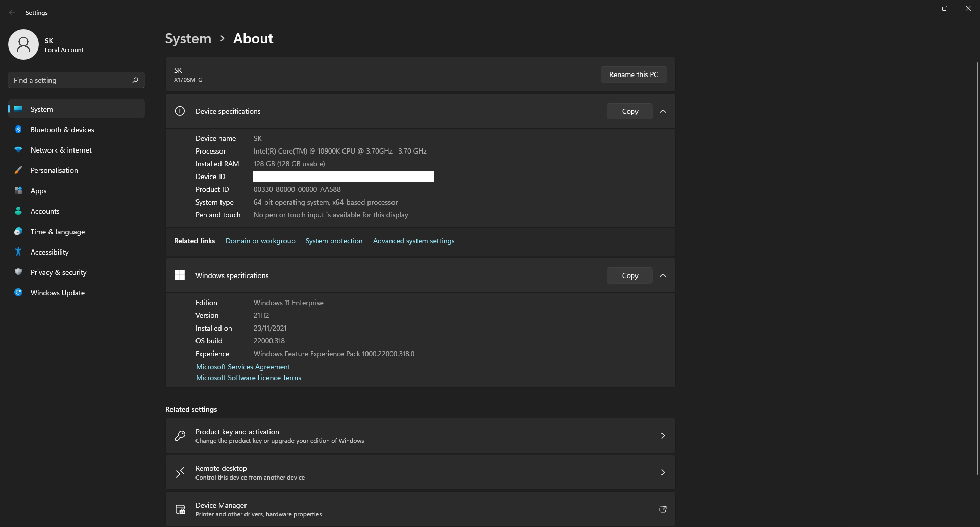Click the Windows logo icon in specifications
980x527 pixels.
tap(180, 275)
